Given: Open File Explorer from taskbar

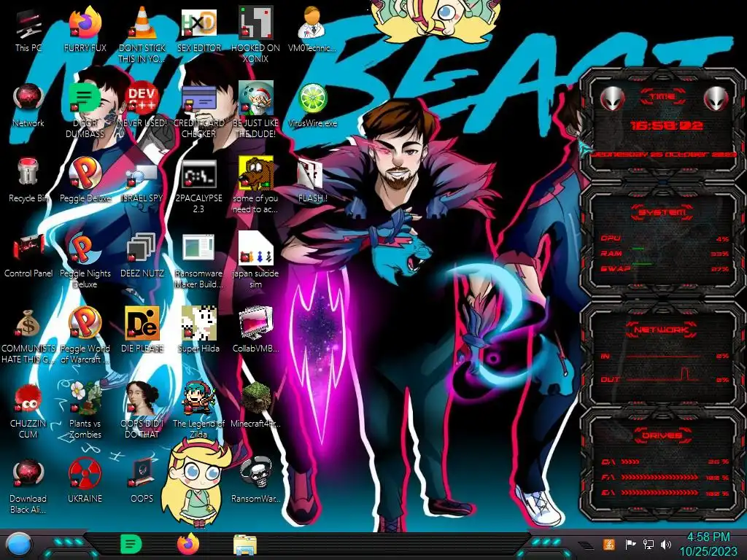Looking at the screenshot, I should (245, 545).
